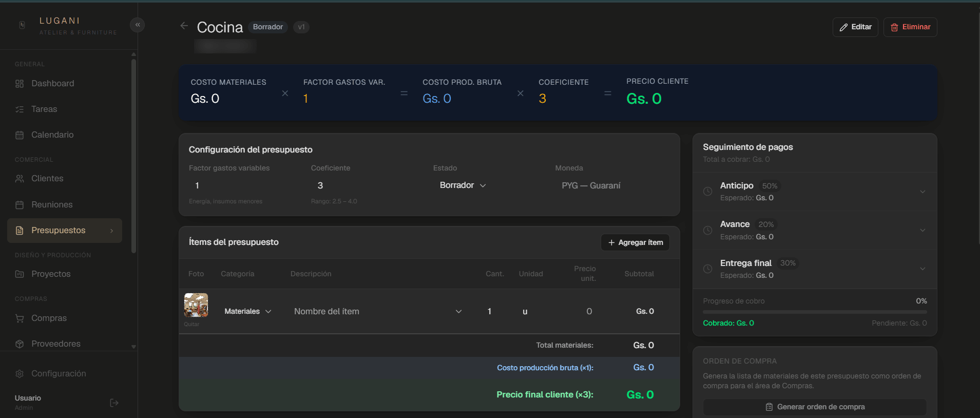Click the Proveedores box icon

point(20,344)
